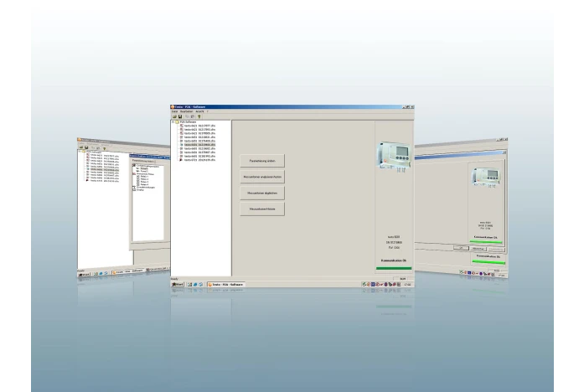Select the testo 6721 file with dark icon
The image size is (584, 392).
click(x=198, y=160)
